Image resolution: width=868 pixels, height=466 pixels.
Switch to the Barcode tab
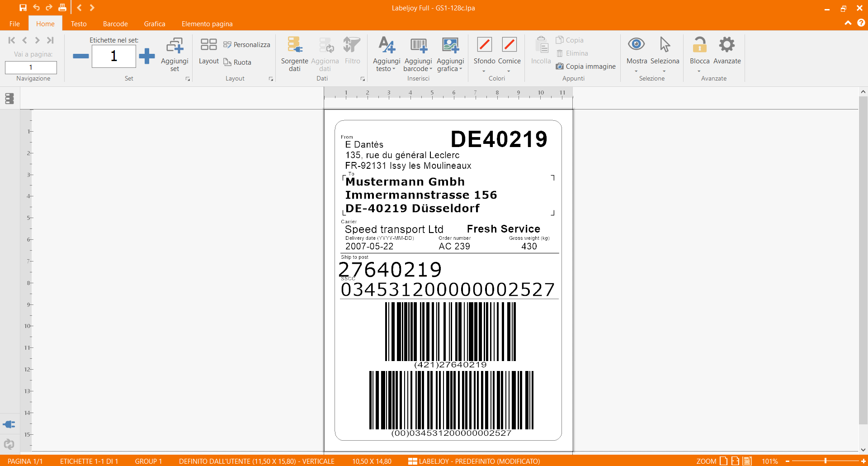(115, 24)
